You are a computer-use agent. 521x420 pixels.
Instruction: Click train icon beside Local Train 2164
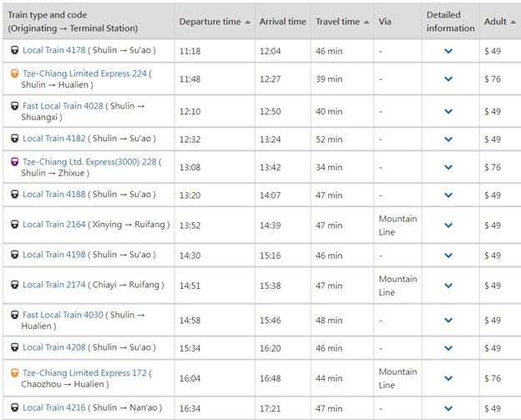point(14,225)
